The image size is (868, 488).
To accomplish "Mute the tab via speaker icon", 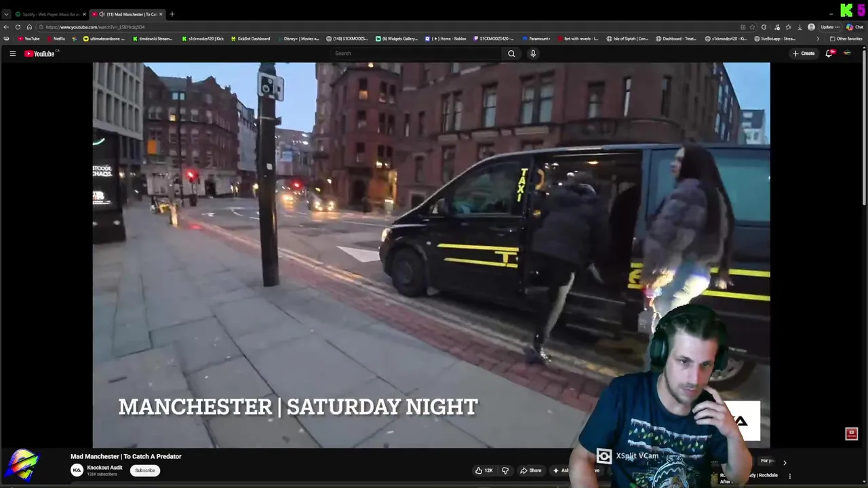I will [102, 14].
